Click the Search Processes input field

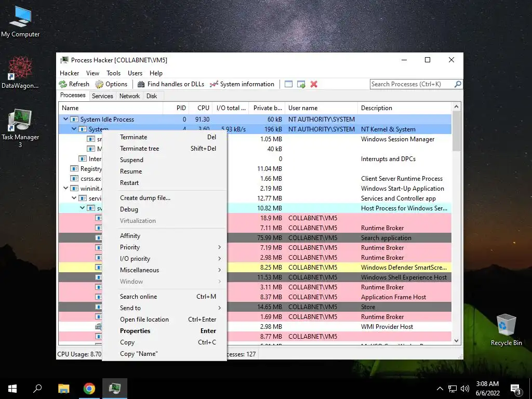click(x=412, y=84)
